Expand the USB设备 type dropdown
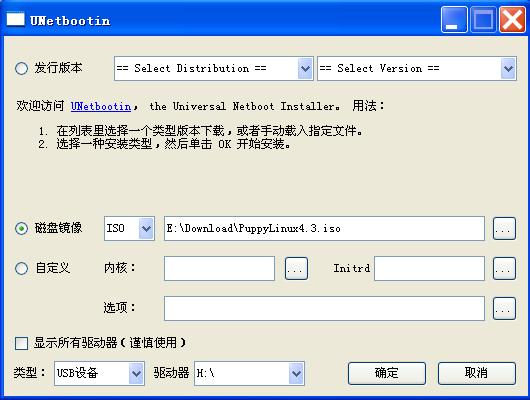Image resolution: width=530 pixels, height=400 pixels. tap(99, 373)
